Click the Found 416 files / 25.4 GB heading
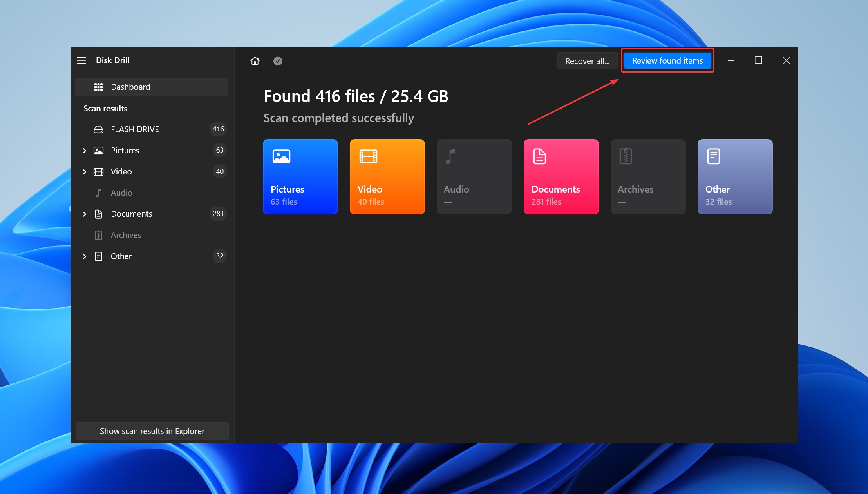Image resolution: width=868 pixels, height=494 pixels. pos(356,96)
